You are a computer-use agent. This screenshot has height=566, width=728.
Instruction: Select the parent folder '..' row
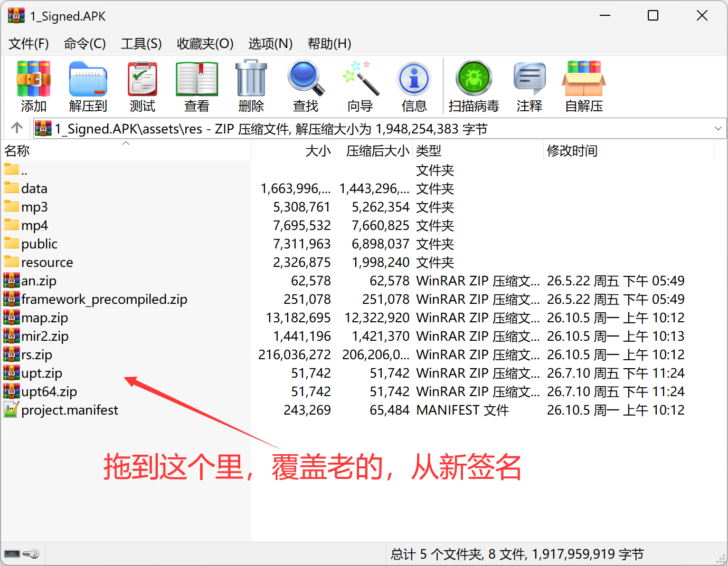(363, 170)
